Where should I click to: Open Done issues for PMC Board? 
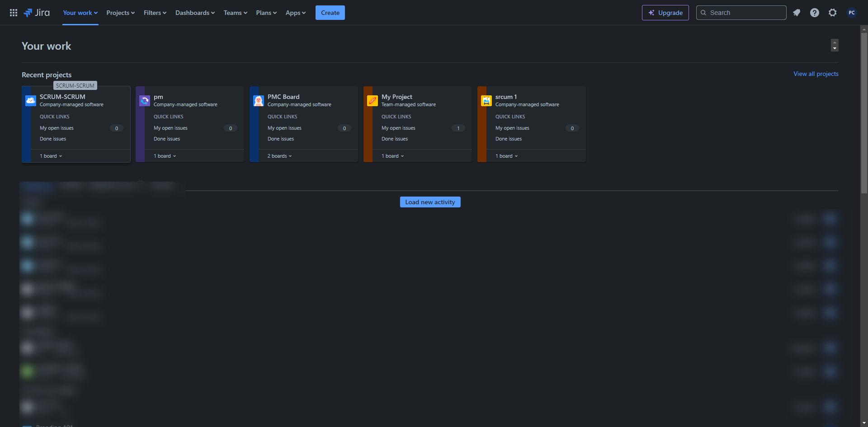click(x=281, y=139)
